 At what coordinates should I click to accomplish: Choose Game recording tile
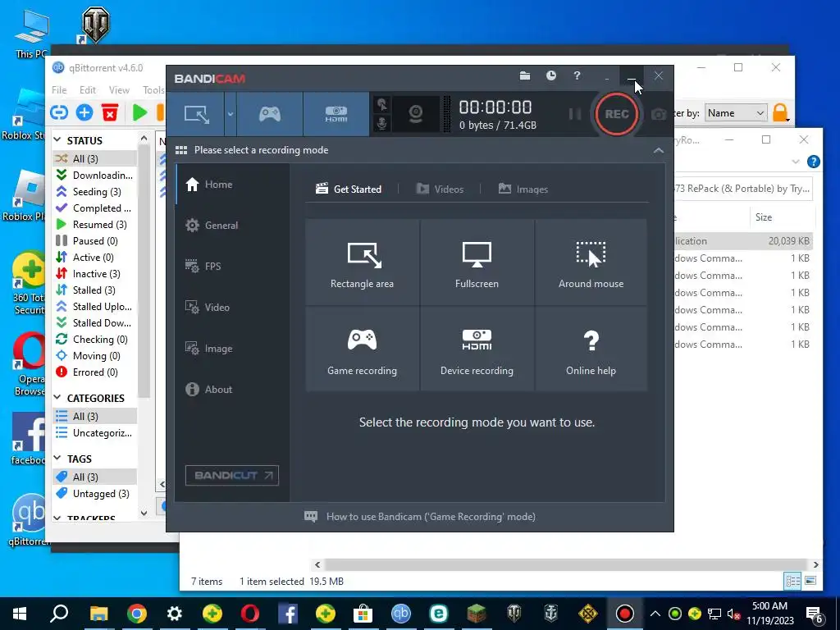click(x=362, y=349)
